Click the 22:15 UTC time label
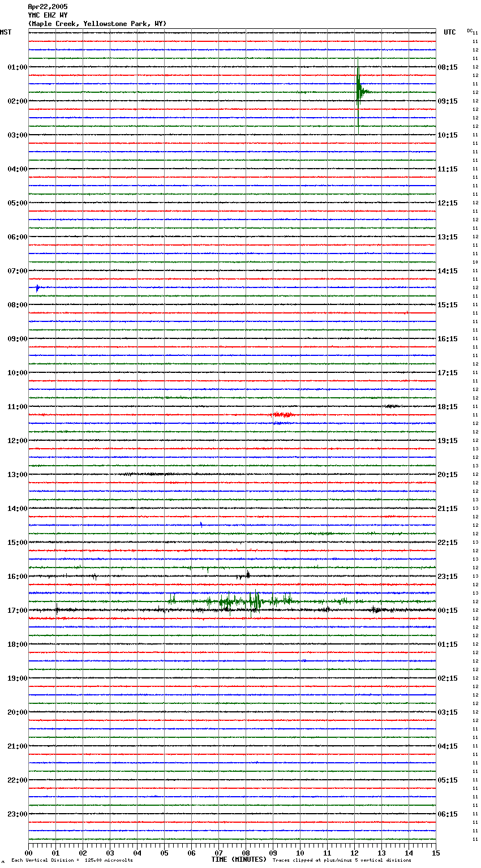The height and width of the screenshot is (868, 481). pos(448,543)
